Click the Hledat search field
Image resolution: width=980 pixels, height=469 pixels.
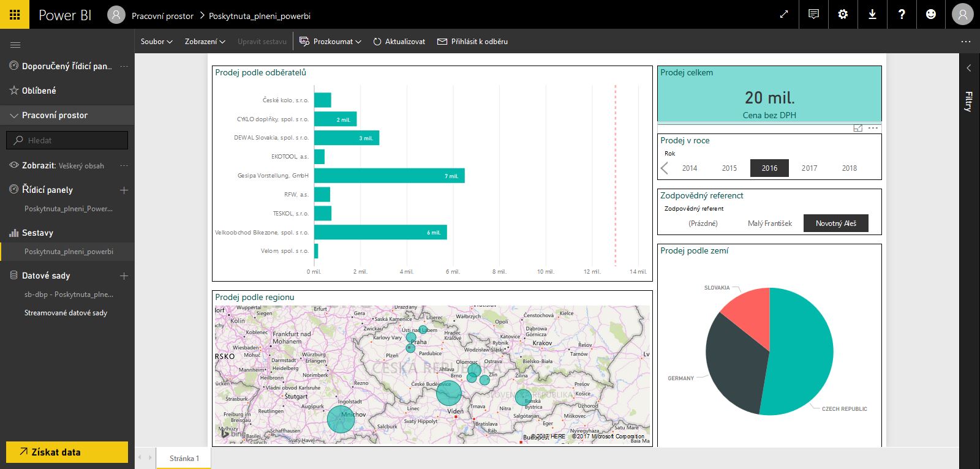click(x=67, y=140)
